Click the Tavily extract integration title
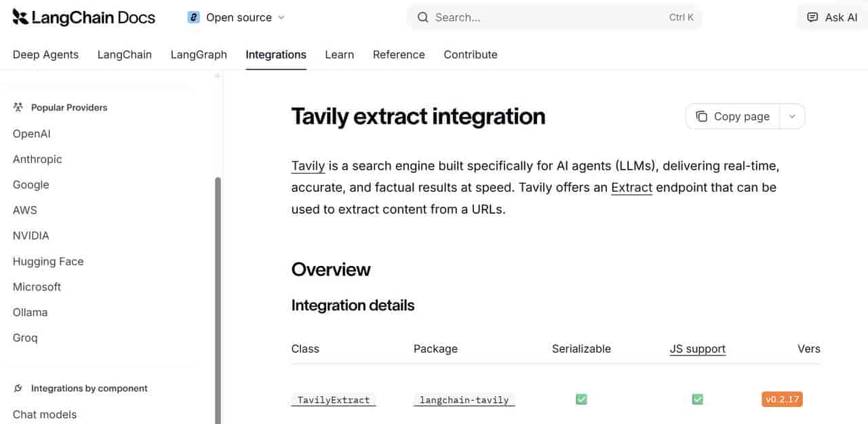The image size is (868, 424). [x=418, y=117]
